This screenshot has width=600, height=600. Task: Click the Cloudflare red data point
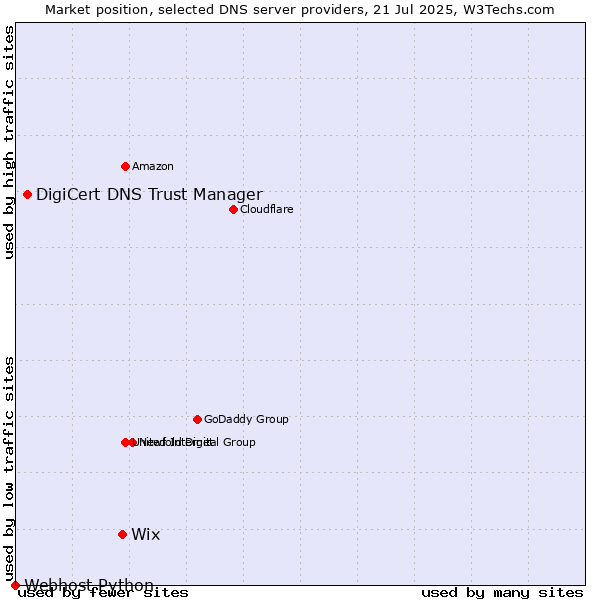click(233, 209)
